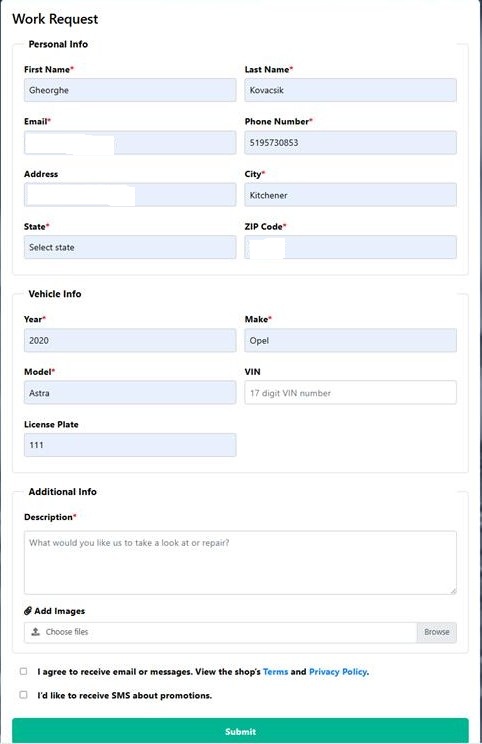Click the paperclip icon beside Add Images
The height and width of the screenshot is (744, 482).
(28, 611)
